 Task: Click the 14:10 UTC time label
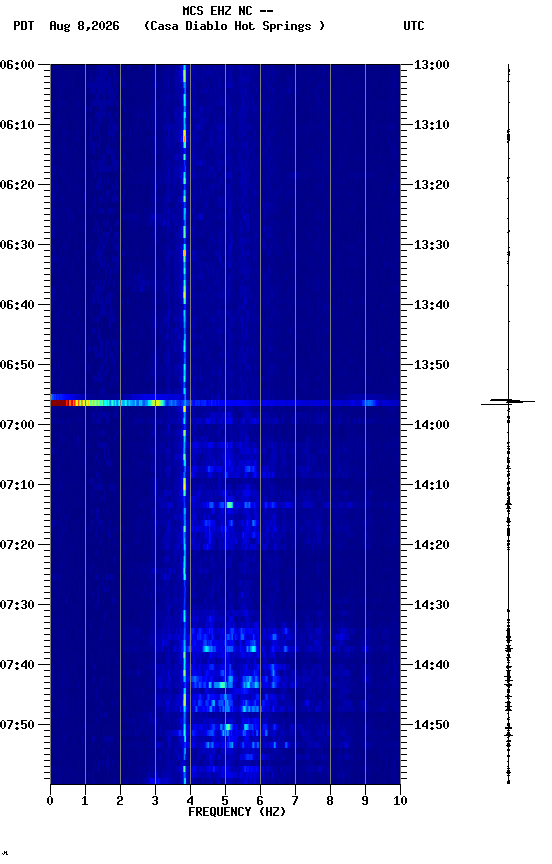pyautogui.click(x=432, y=485)
